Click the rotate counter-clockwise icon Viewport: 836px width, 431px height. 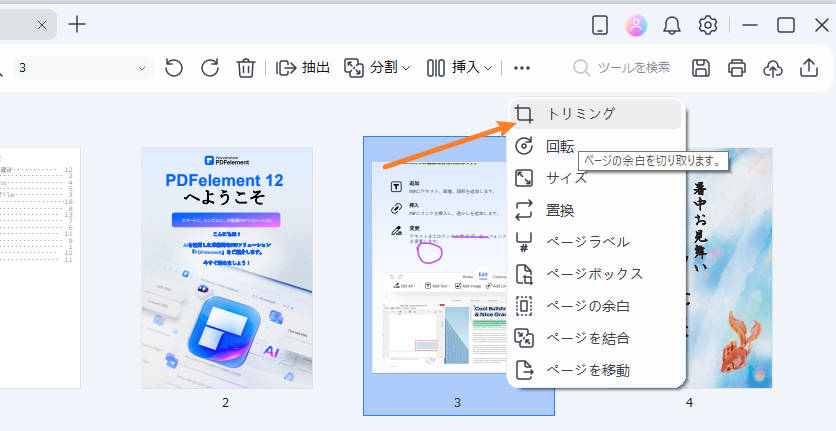pos(174,68)
